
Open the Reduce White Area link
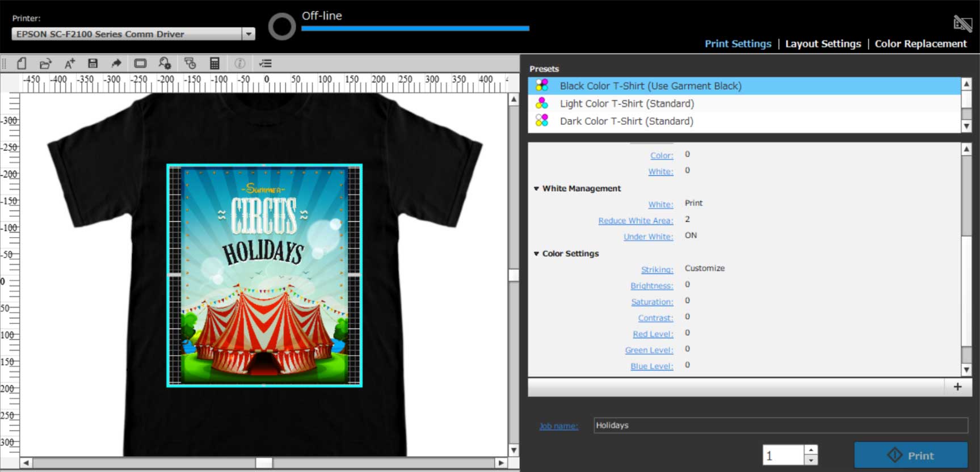point(636,221)
